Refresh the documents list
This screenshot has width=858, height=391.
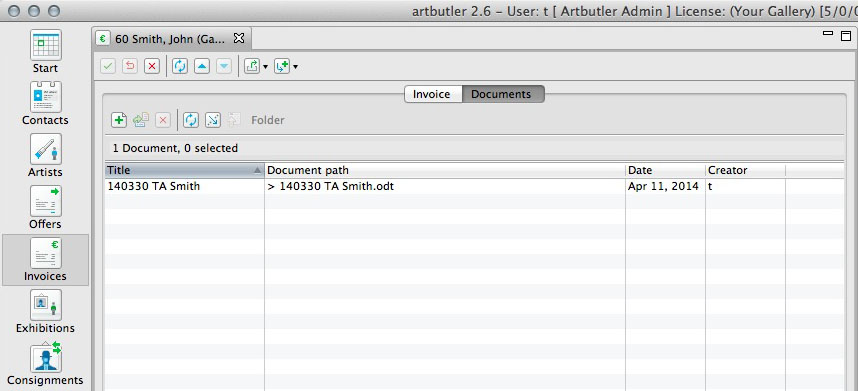pos(190,120)
